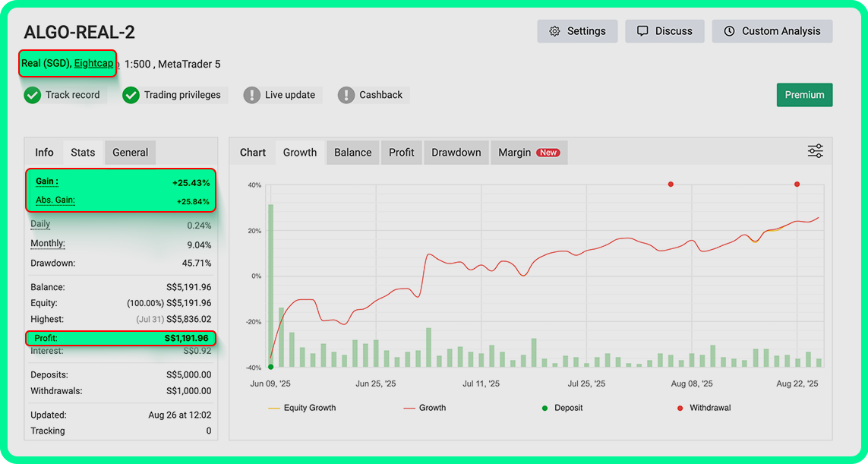Open the Drawdown chart tab
868x464 pixels.
coord(456,152)
